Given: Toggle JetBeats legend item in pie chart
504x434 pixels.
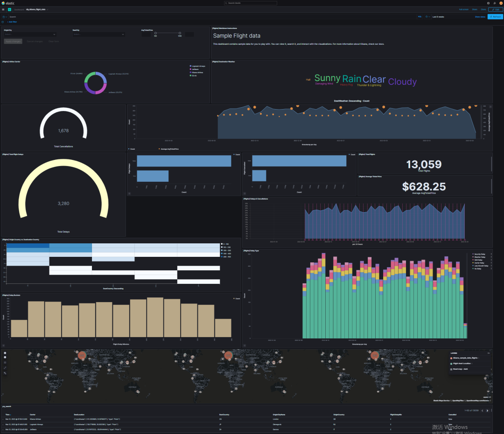Looking at the screenshot, I should (195, 69).
